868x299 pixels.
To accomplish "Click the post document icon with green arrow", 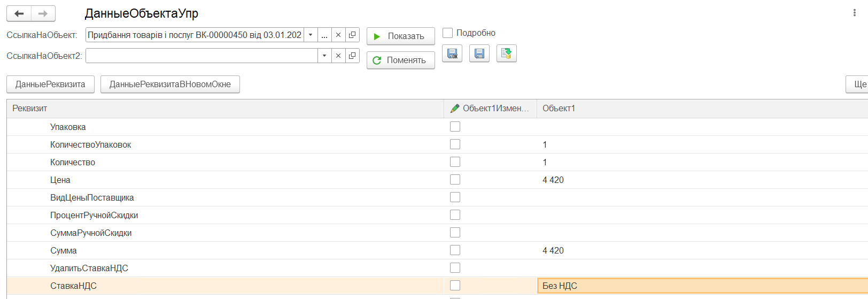I will click(x=506, y=53).
